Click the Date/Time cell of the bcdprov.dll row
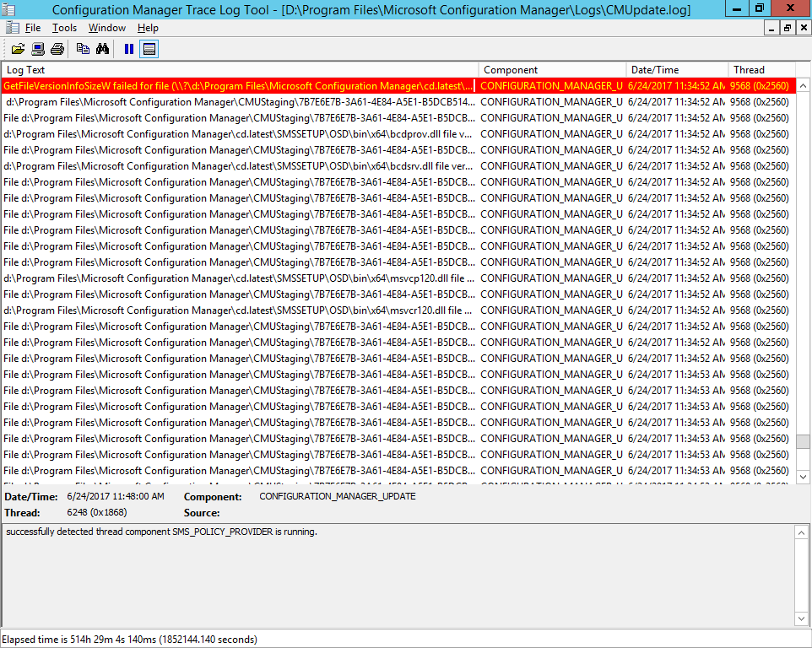Screen dimensions: 812x648 tap(676, 134)
